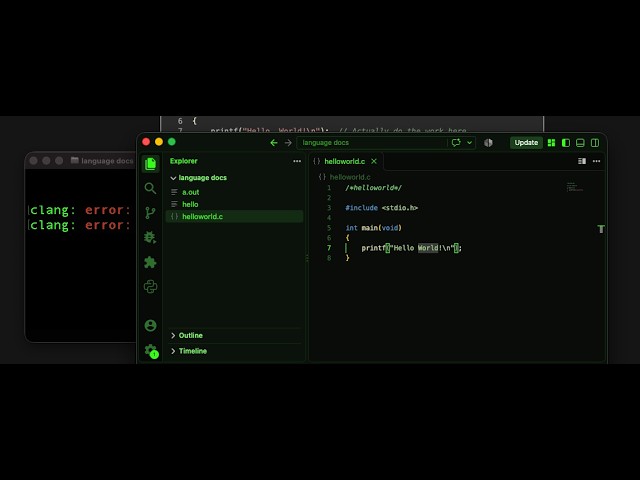Toggle the primary side bar
Screen dimensions: 640x480
coord(566,142)
